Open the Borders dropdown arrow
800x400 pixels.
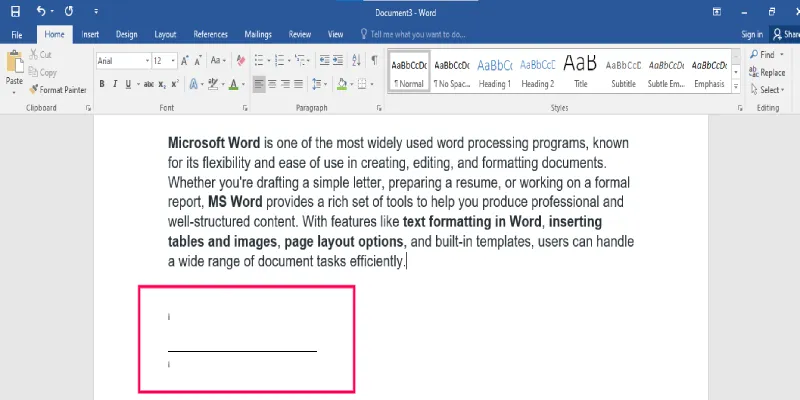(372, 84)
